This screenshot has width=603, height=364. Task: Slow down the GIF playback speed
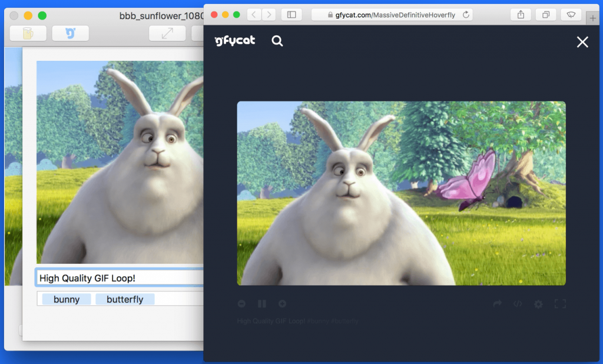(241, 304)
